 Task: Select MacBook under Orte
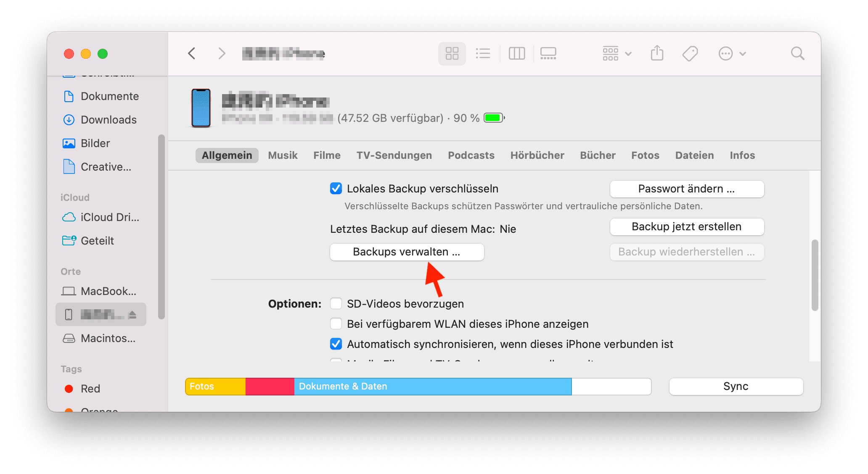(x=101, y=291)
